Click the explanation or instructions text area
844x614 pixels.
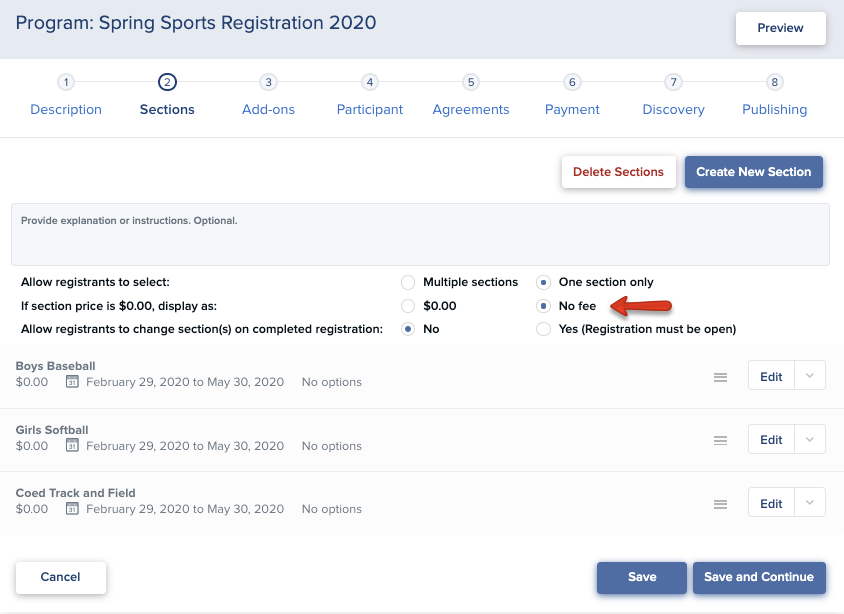pyautogui.click(x=420, y=234)
